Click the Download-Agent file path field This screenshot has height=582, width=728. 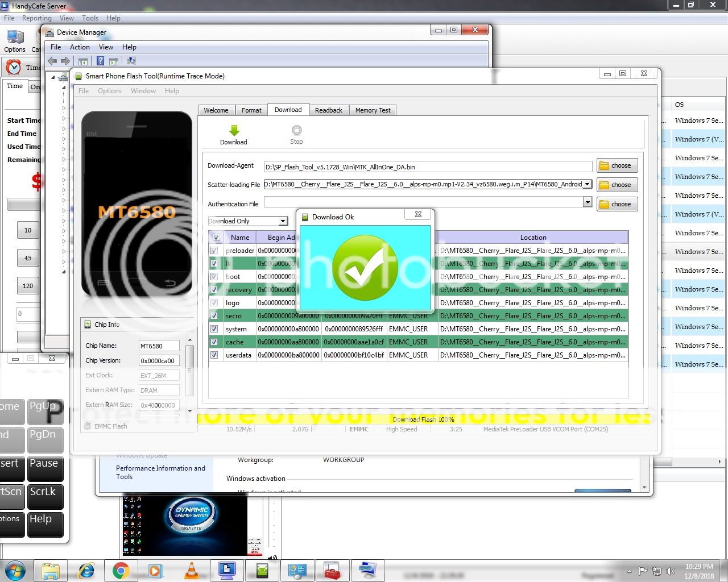point(428,167)
